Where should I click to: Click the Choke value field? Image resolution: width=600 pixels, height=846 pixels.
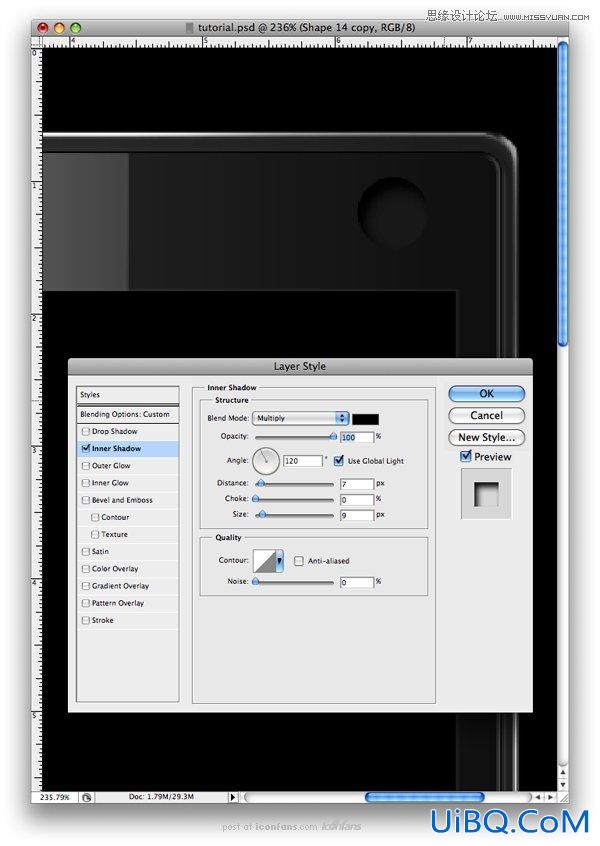[x=357, y=500]
